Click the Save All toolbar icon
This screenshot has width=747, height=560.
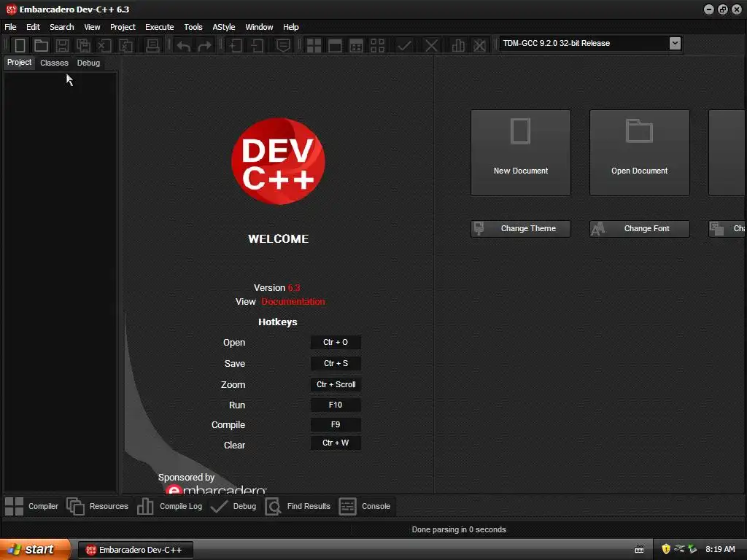tap(83, 45)
